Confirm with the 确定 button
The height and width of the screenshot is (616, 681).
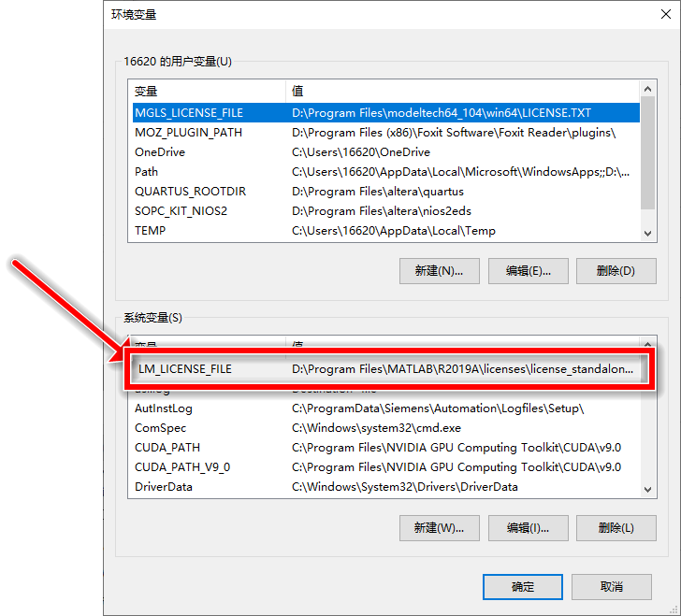pyautogui.click(x=523, y=587)
